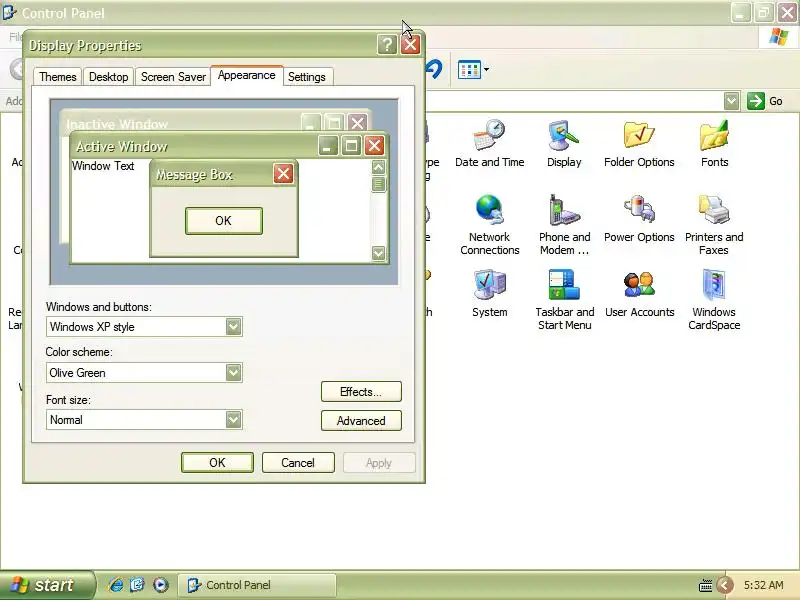Screen dimensions: 800x600
Task: Click the Show Desktop quick launch icon
Action: (x=137, y=585)
